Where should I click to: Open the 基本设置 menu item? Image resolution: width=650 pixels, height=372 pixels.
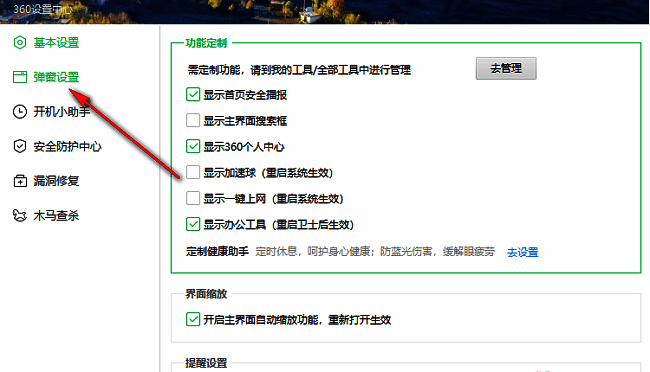coord(56,43)
